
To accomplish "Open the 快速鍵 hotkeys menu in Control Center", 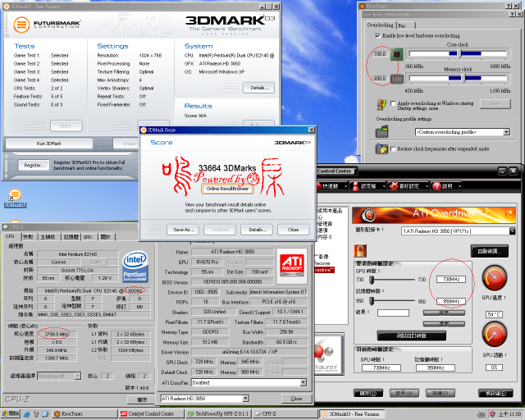I will pyautogui.click(x=331, y=186).
